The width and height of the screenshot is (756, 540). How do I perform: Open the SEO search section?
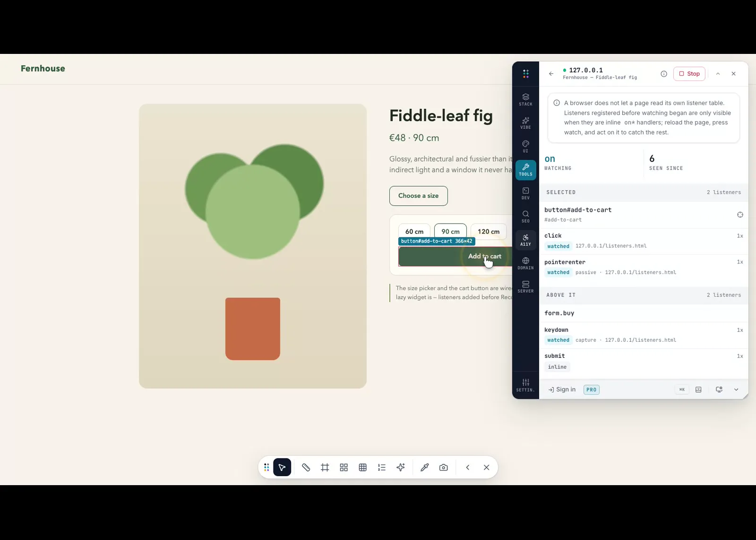525,217
